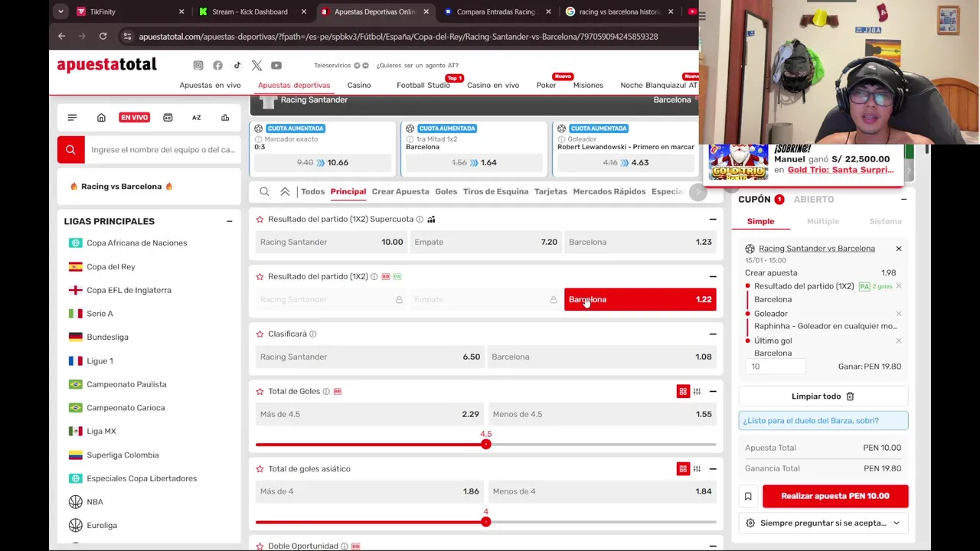Go to home icon in sidebar
This screenshot has height=551, width=980.
[x=101, y=117]
